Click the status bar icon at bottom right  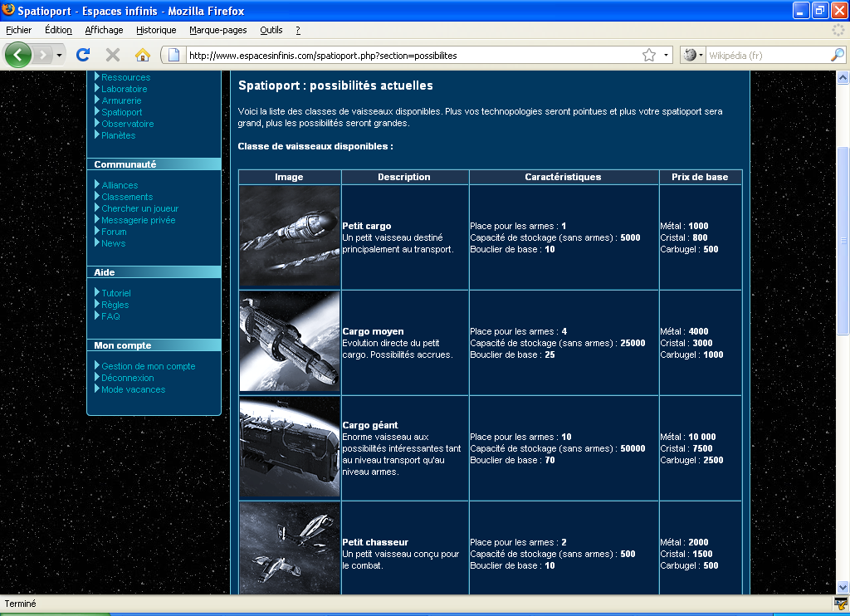tap(840, 604)
